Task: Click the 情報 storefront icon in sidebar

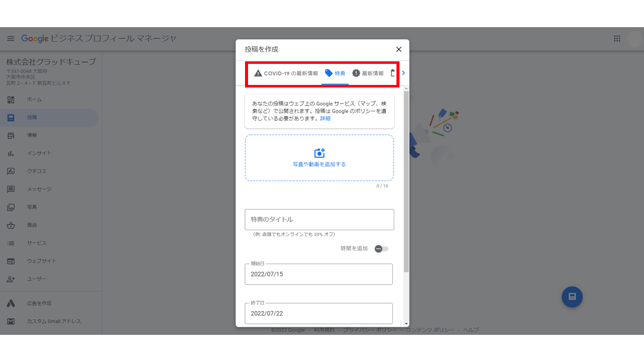Action: pyautogui.click(x=11, y=135)
